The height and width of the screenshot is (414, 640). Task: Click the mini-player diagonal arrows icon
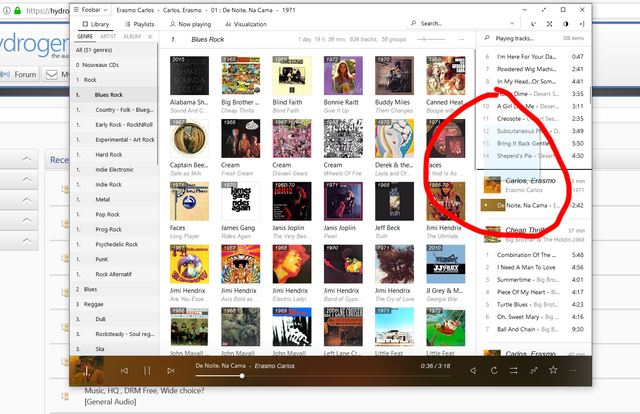pos(544,10)
